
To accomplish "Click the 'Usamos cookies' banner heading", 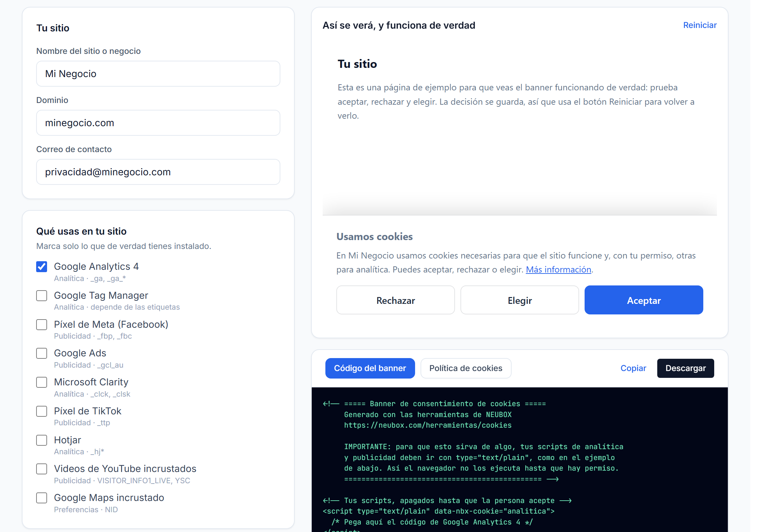I will tap(374, 237).
